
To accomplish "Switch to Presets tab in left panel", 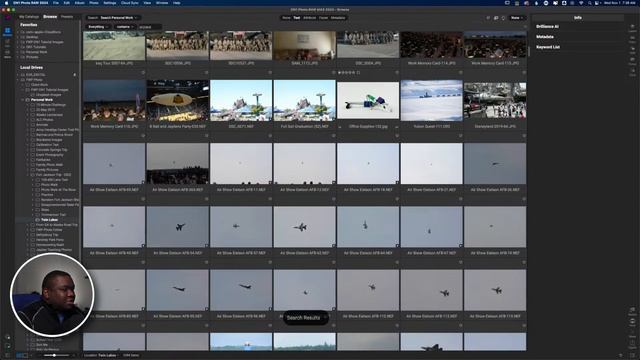I will tap(67, 17).
